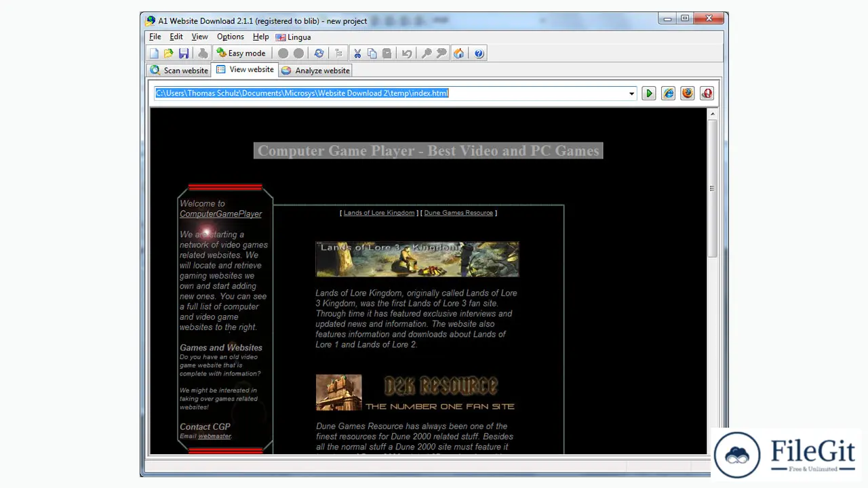The width and height of the screenshot is (868, 488).
Task: Click the green Go play button
Action: click(649, 94)
